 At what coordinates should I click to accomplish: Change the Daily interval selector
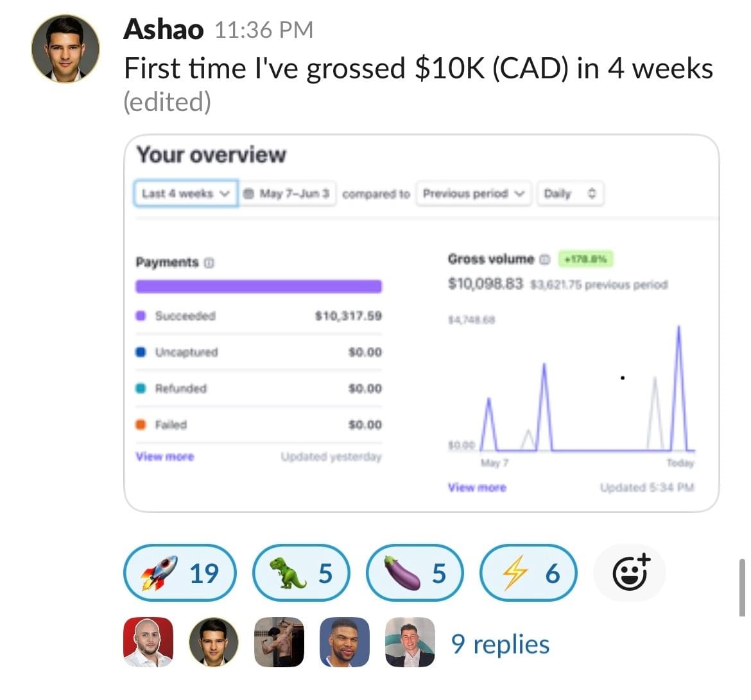[x=570, y=193]
